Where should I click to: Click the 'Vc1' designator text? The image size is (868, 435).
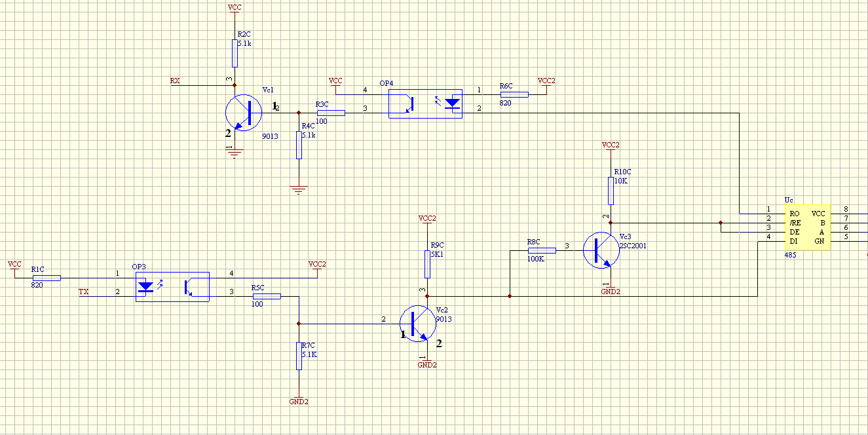(268, 90)
